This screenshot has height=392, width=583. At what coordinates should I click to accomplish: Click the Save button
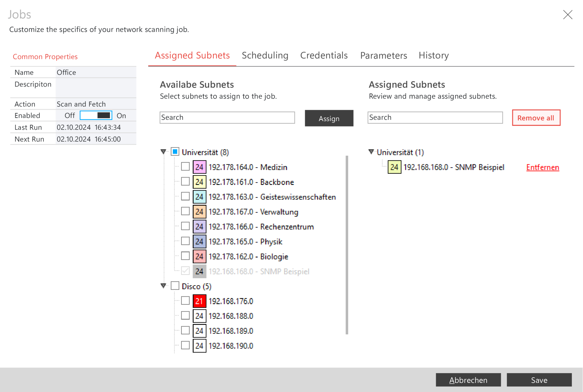[x=539, y=380]
